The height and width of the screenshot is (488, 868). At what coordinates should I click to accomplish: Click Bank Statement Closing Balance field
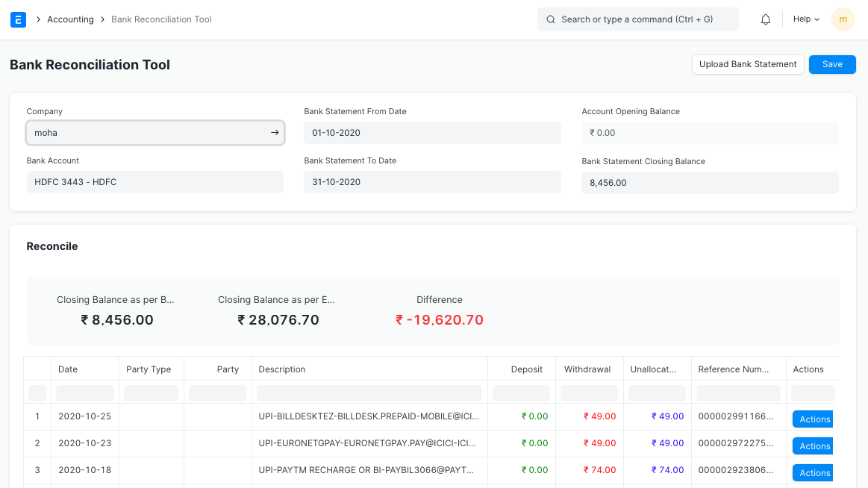710,182
